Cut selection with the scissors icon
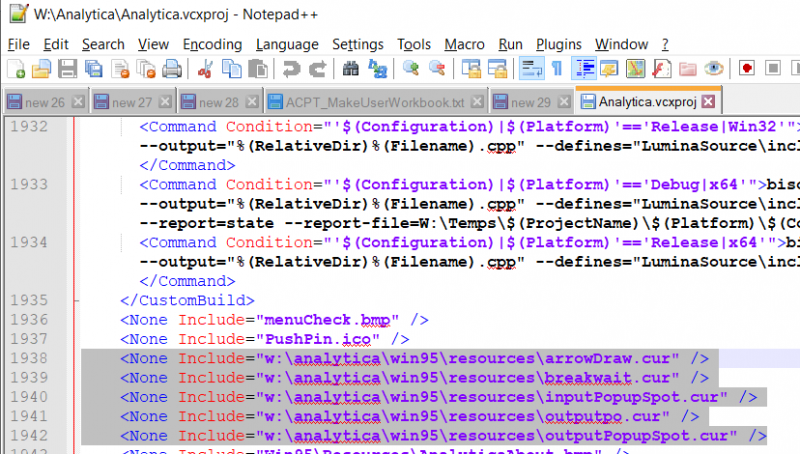Screen dimensions: 800x454 pyautogui.click(x=206, y=69)
